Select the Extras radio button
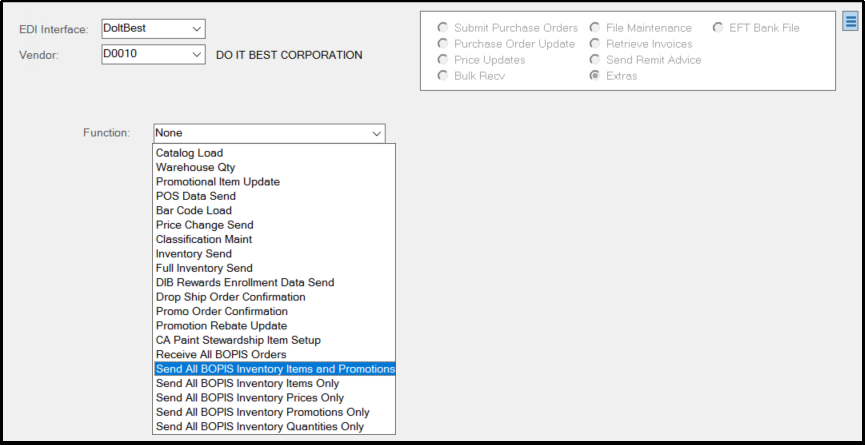865x445 pixels. 595,76
